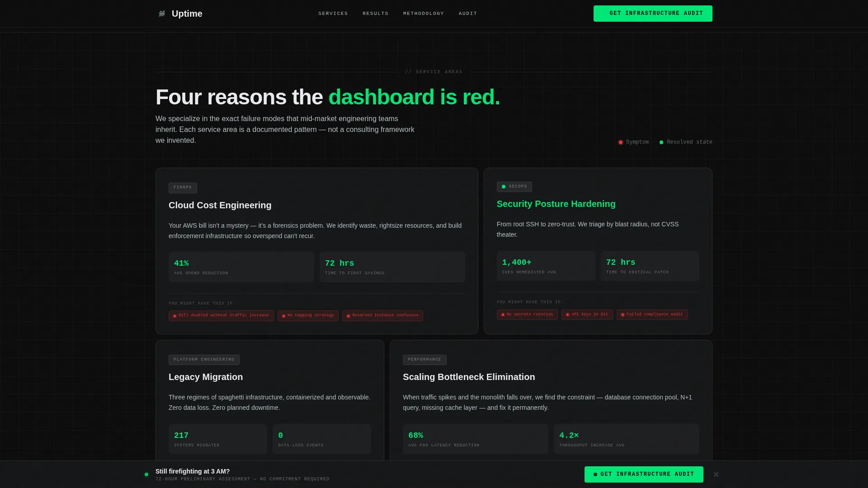Select the FINOPS badge
Screen dimensions: 868x488
(183, 188)
